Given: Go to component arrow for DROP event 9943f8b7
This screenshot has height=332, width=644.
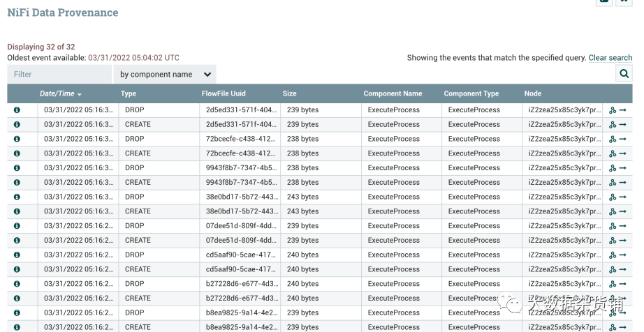Looking at the screenshot, I should pyautogui.click(x=622, y=168).
